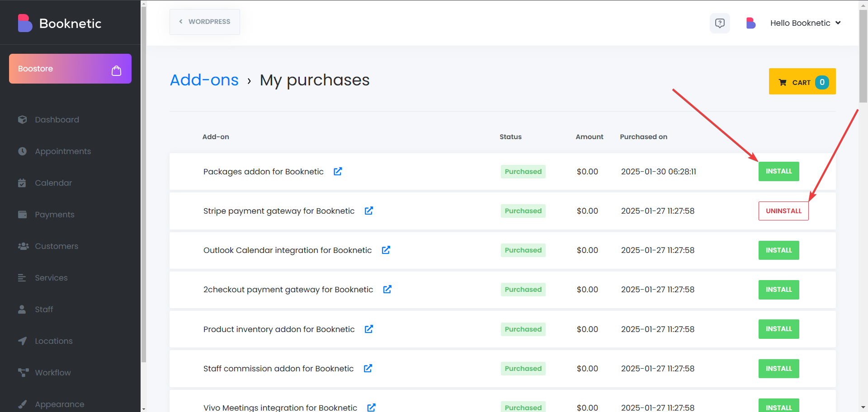Open external link for Packages addon
Viewport: 868px width, 412px height.
(338, 171)
